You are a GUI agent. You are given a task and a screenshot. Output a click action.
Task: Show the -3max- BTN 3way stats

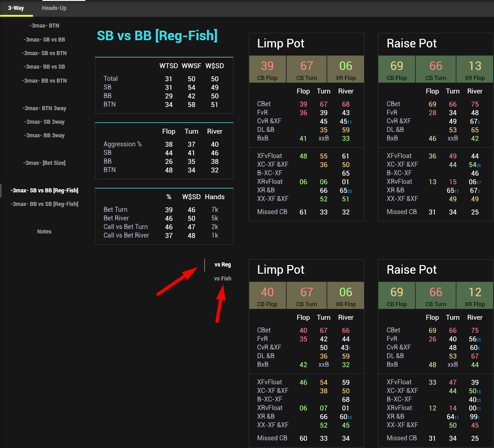(44, 108)
